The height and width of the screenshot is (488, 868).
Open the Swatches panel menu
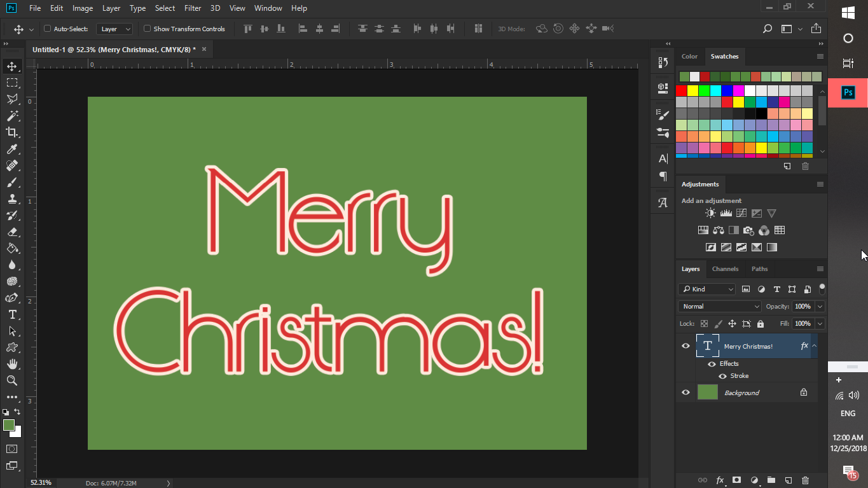pos(820,57)
